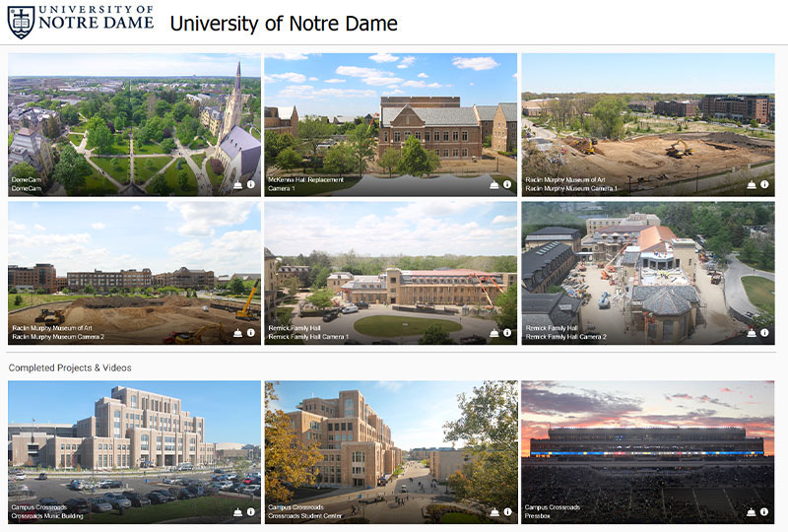The height and width of the screenshot is (532, 788).
Task: Show info for Crossroads Music Building
Action: 251,512
